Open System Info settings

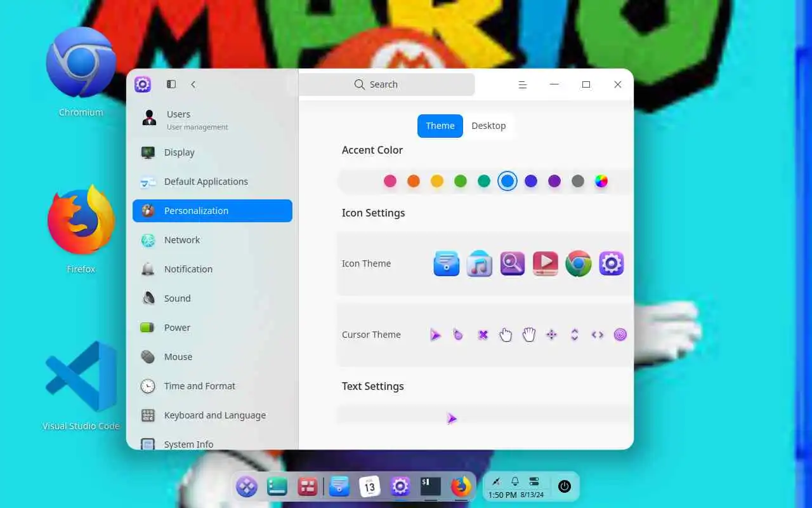(x=213, y=444)
